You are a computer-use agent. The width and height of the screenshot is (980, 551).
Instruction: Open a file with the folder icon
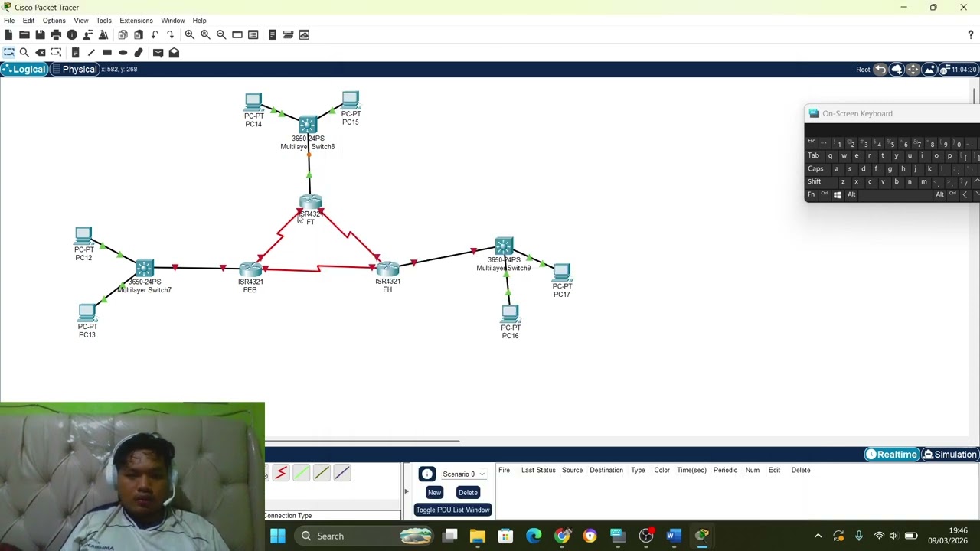coord(24,34)
